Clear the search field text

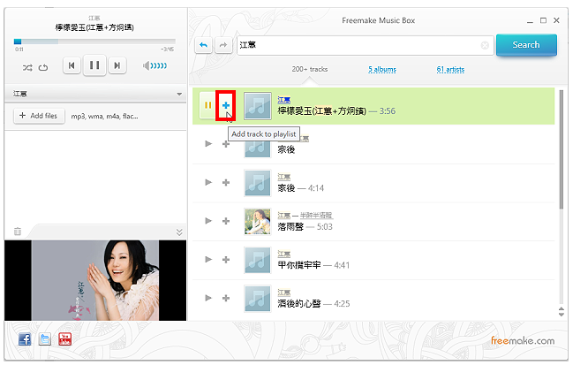[x=485, y=45]
